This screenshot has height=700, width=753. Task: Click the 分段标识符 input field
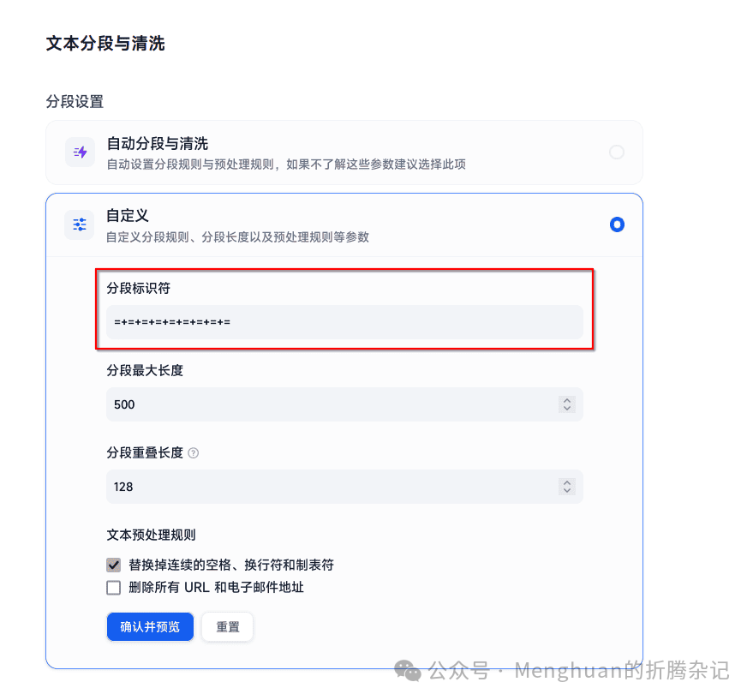pos(343,322)
